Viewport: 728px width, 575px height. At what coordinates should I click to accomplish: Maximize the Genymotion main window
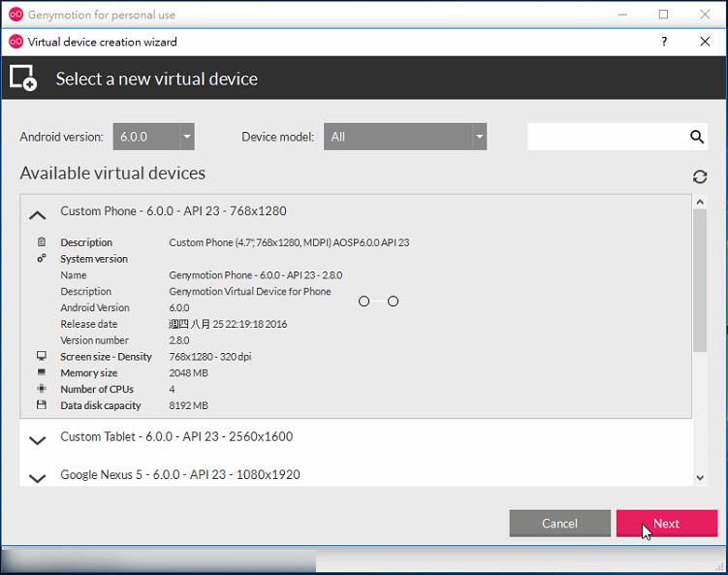pyautogui.click(x=663, y=15)
